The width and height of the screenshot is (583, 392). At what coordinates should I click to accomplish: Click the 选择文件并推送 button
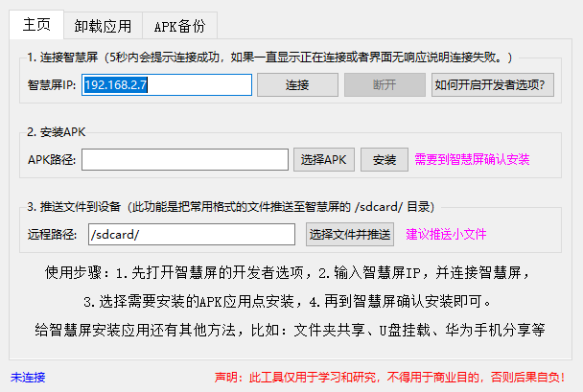point(350,234)
